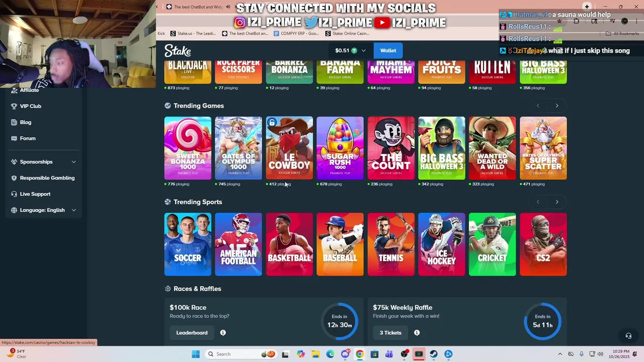Open Steam from the taskbar
The width and height of the screenshot is (644, 362).
pos(434,354)
